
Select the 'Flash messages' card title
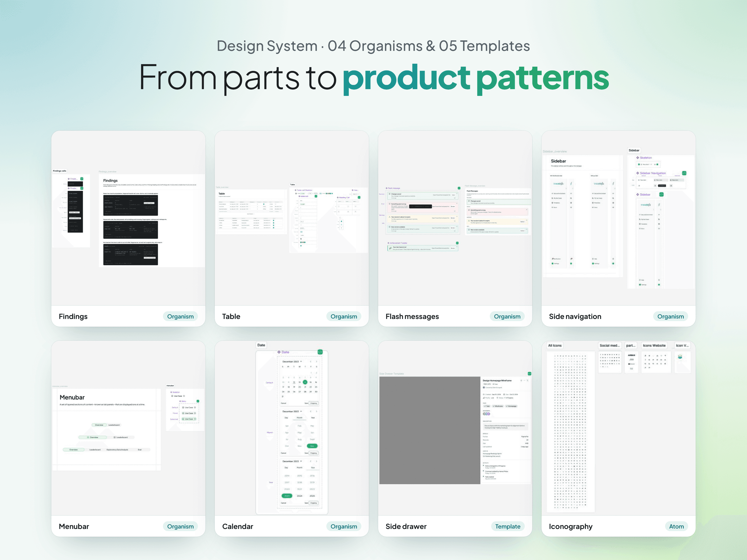pos(412,316)
